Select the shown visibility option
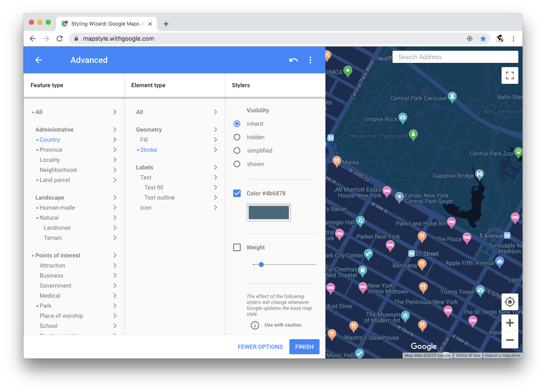The height and width of the screenshot is (392, 546). [x=237, y=164]
